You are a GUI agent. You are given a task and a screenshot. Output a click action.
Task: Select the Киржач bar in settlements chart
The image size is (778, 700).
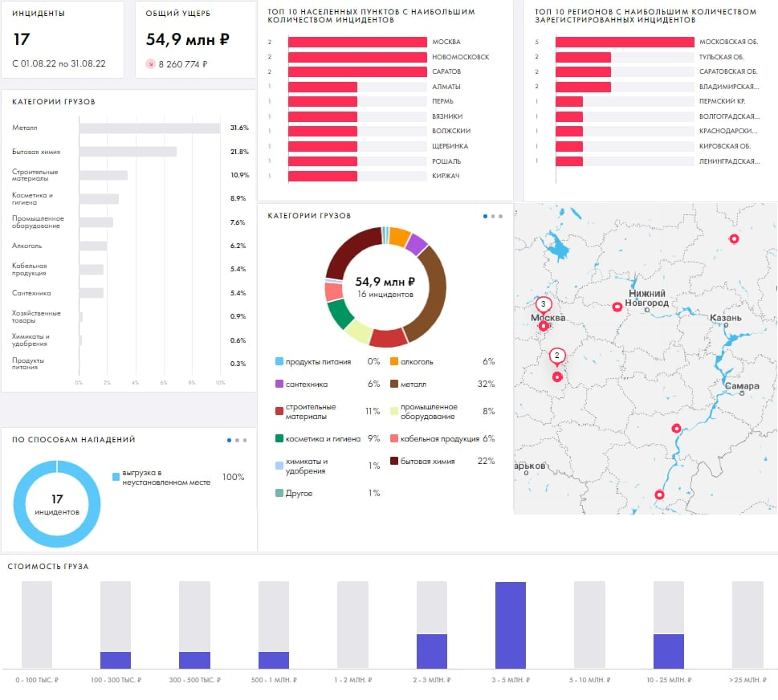[323, 176]
